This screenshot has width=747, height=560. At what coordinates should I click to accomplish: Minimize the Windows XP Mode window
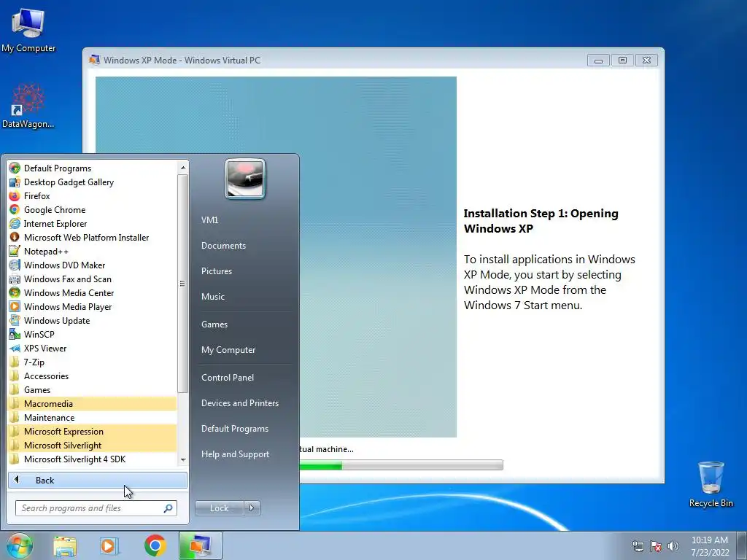pyautogui.click(x=598, y=60)
